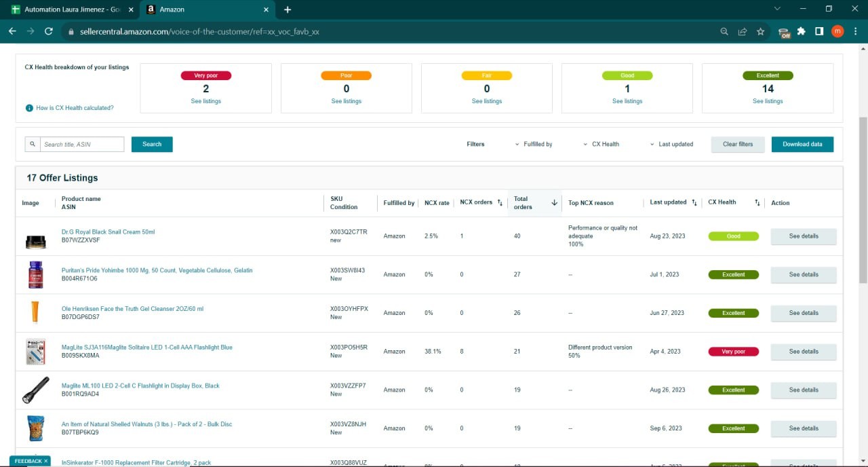Click the snail cream jar thumbnail
This screenshot has width=868, height=467.
coord(35,242)
